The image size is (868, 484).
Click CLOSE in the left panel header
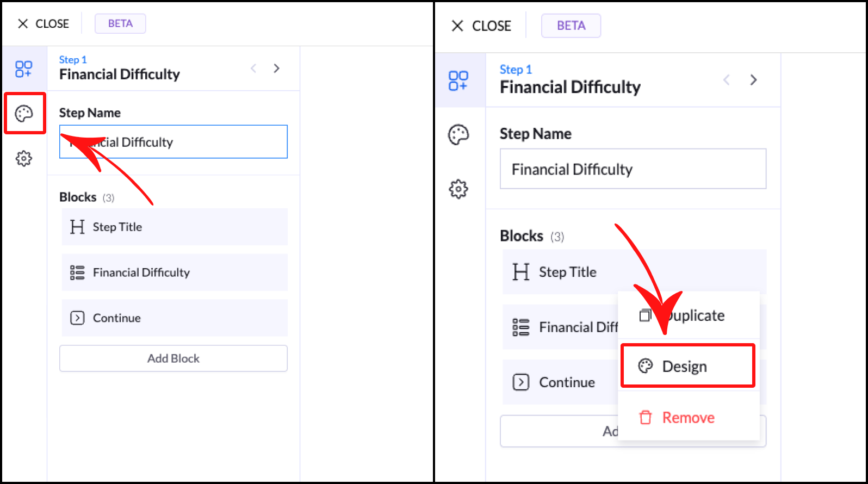(x=44, y=24)
